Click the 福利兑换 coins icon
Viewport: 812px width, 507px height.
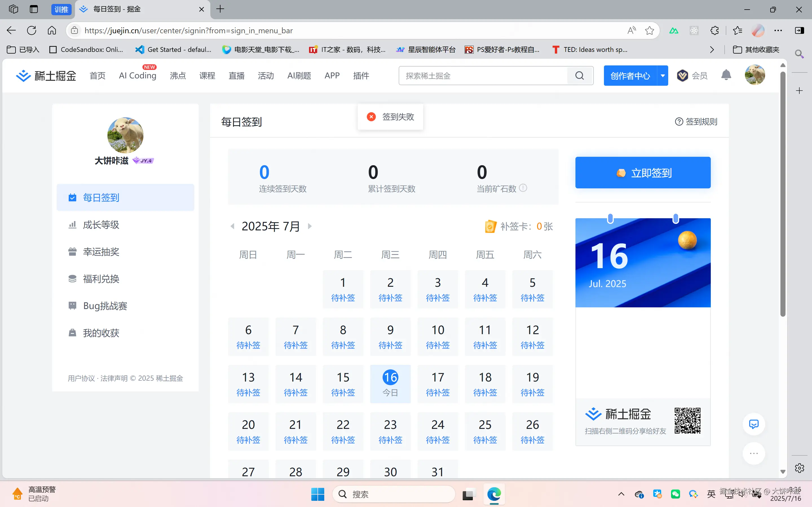point(72,279)
